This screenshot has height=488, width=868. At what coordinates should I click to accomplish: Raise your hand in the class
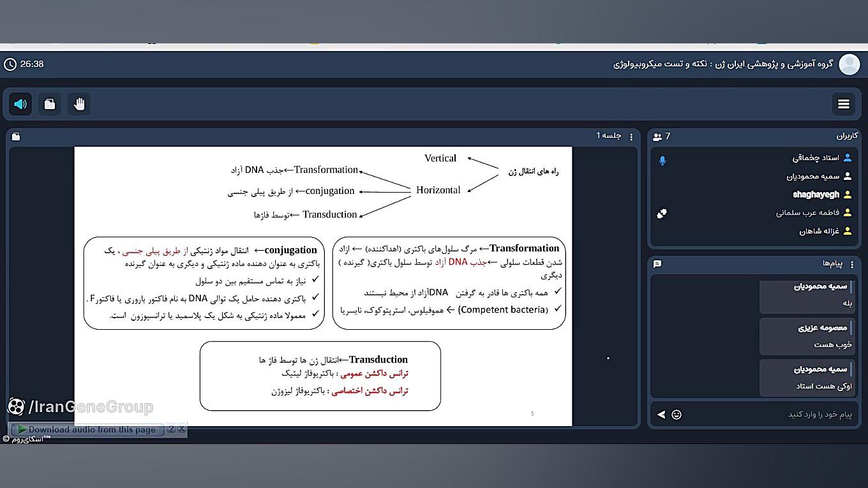[x=79, y=104]
